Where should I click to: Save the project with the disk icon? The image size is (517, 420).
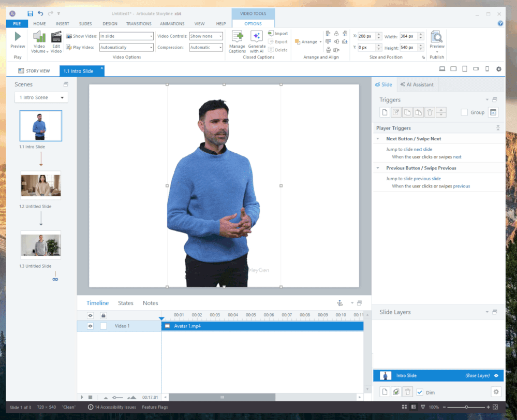(x=30, y=13)
